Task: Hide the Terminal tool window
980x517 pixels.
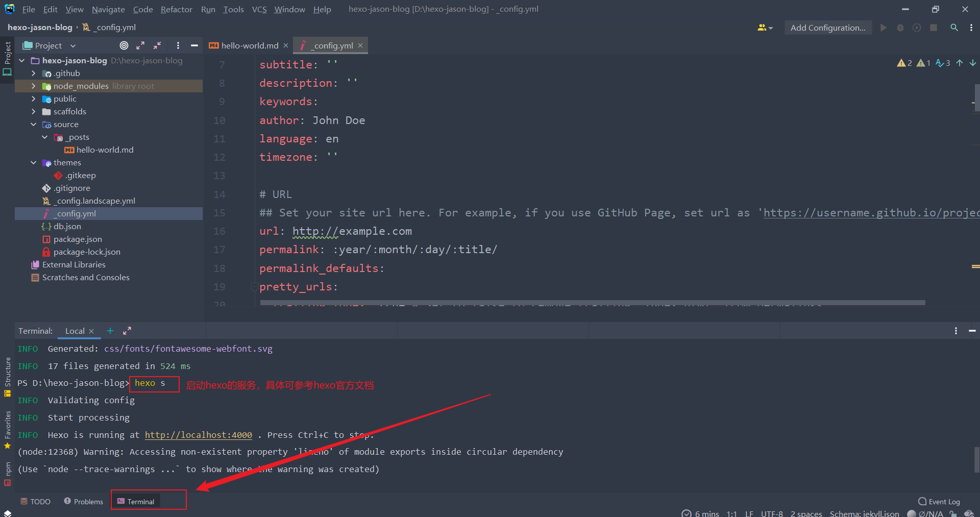Action: tap(972, 331)
